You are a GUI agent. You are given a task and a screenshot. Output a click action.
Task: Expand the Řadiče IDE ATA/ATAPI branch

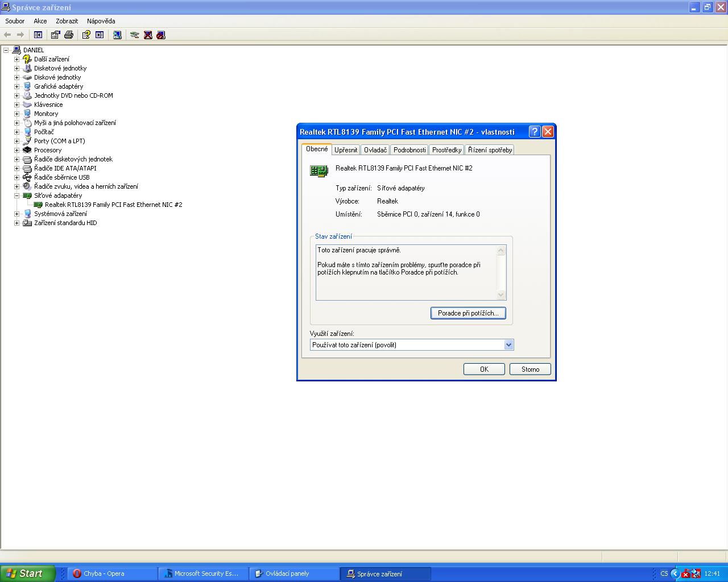point(16,168)
